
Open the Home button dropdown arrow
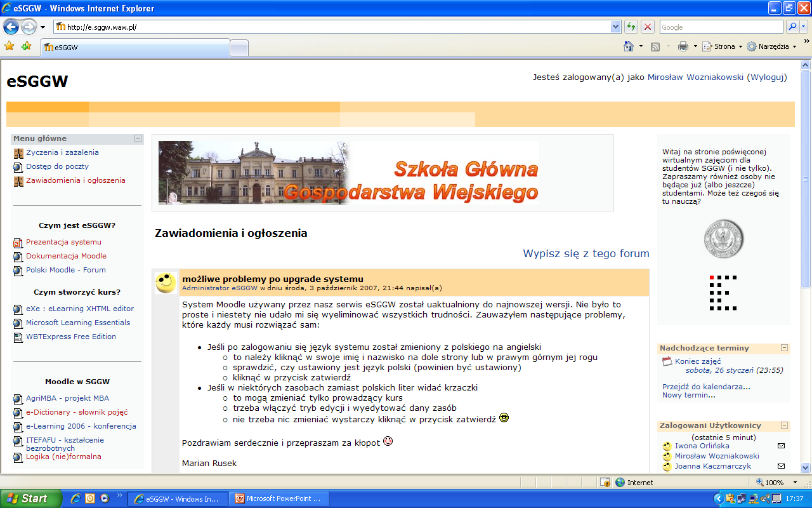pos(641,46)
